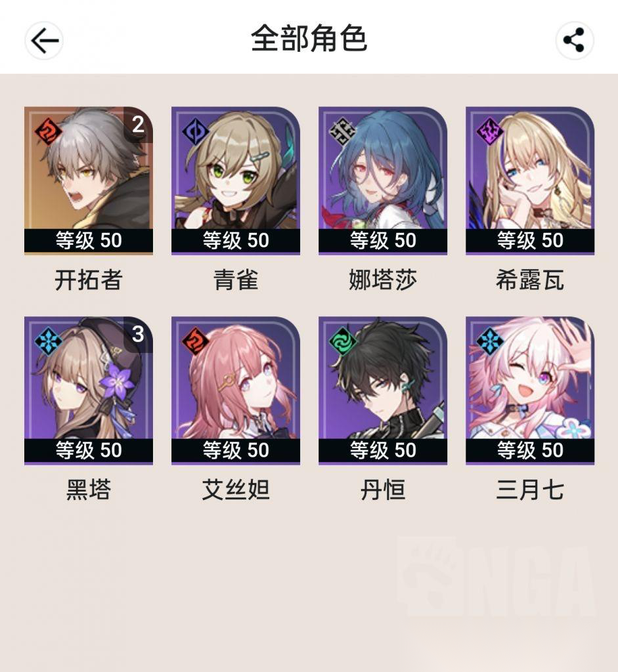Click the 三月七 name label
Viewport: 618px width, 672px height.
529,490
